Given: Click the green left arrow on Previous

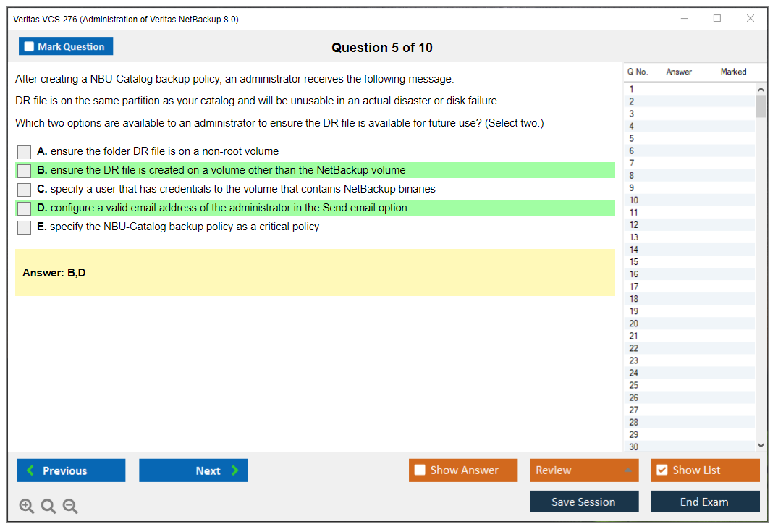Looking at the screenshot, I should pyautogui.click(x=30, y=470).
